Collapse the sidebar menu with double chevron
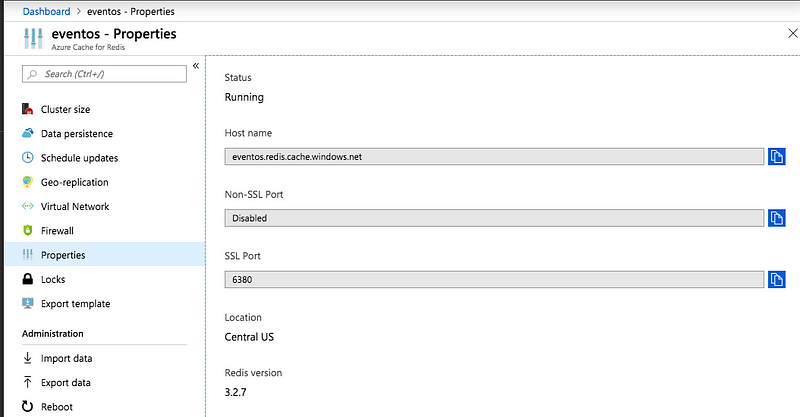The width and height of the screenshot is (800, 417). click(x=196, y=66)
